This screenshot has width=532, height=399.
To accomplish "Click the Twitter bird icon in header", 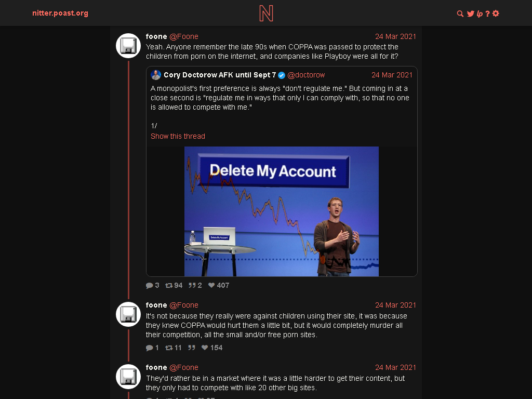I will click(x=471, y=14).
